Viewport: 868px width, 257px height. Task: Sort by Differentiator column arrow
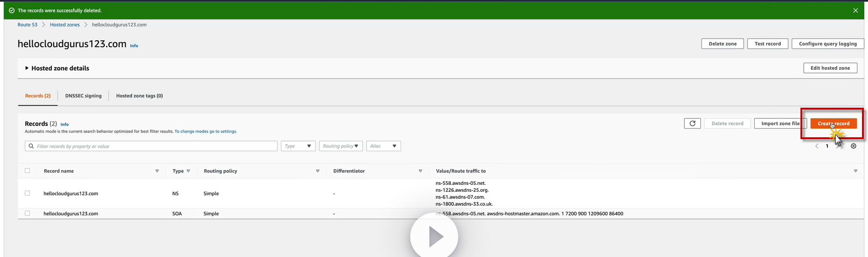[420, 171]
